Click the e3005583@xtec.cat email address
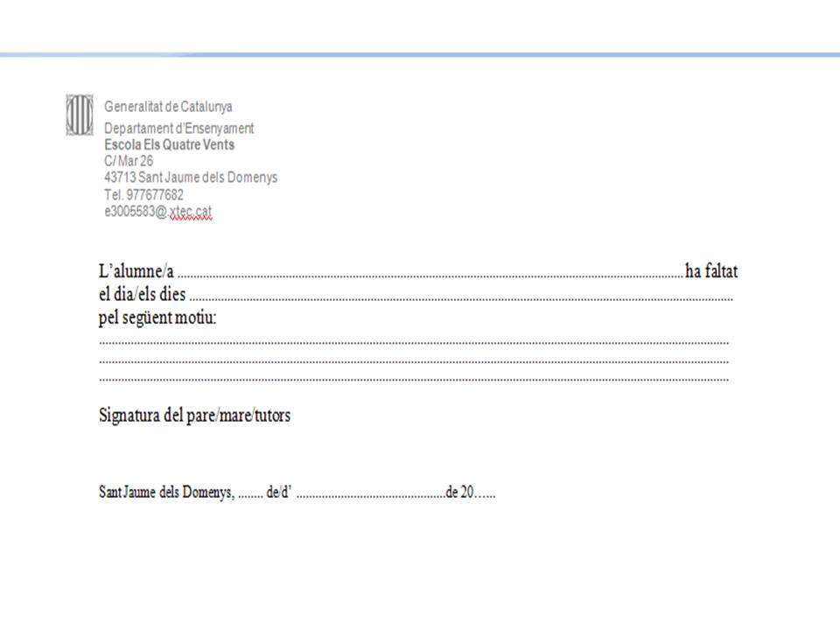 point(157,211)
